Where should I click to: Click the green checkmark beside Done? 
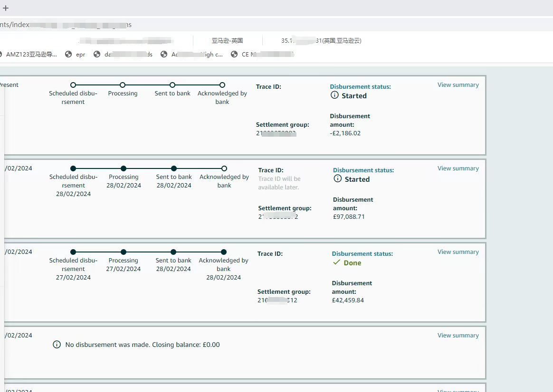(336, 262)
